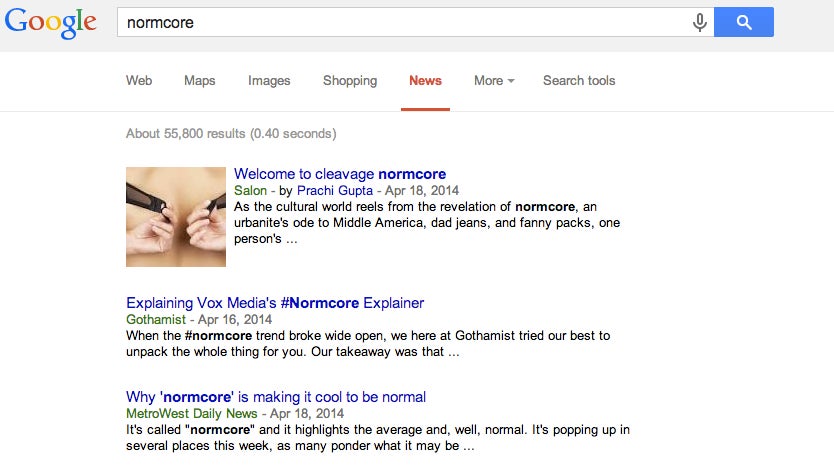The width and height of the screenshot is (834, 471).
Task: Switch to the Web tab
Action: point(139,80)
